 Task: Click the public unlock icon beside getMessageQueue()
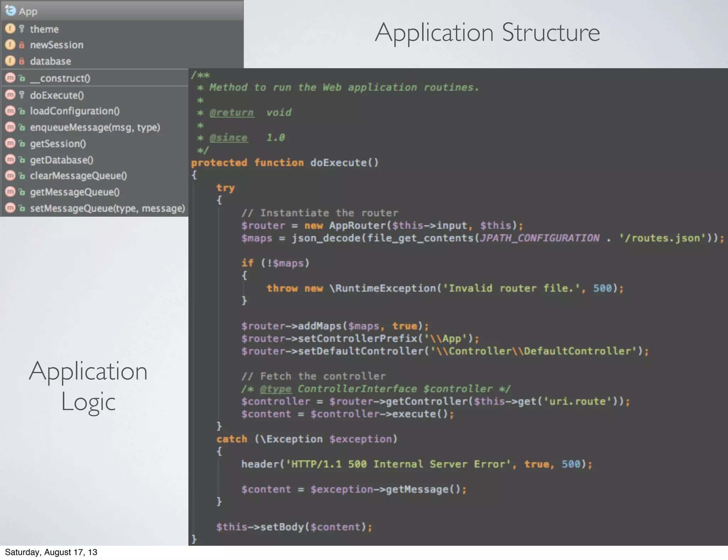22,192
